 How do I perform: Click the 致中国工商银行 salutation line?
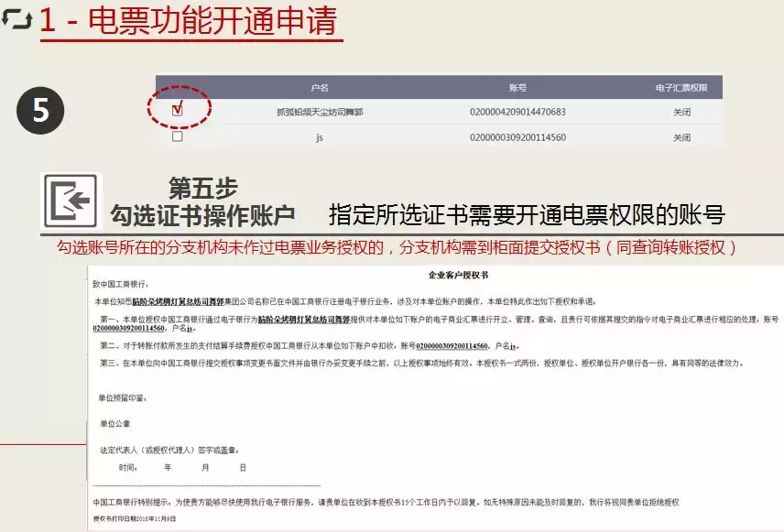121,284
